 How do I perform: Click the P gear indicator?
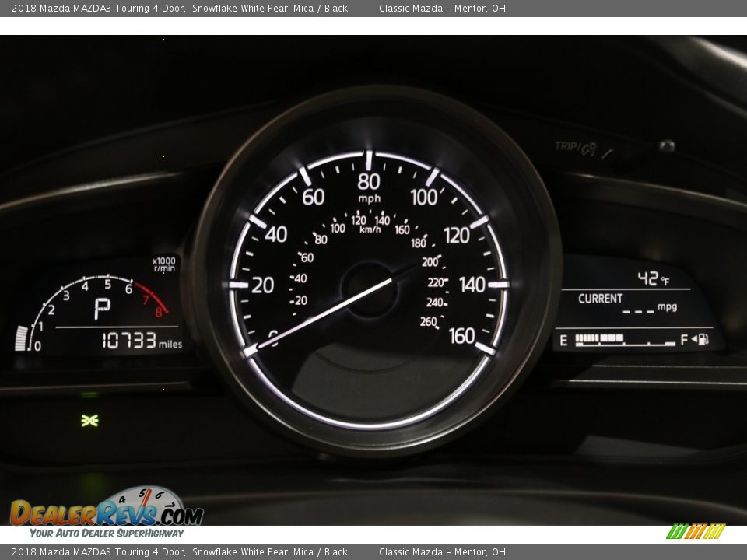[x=102, y=308]
